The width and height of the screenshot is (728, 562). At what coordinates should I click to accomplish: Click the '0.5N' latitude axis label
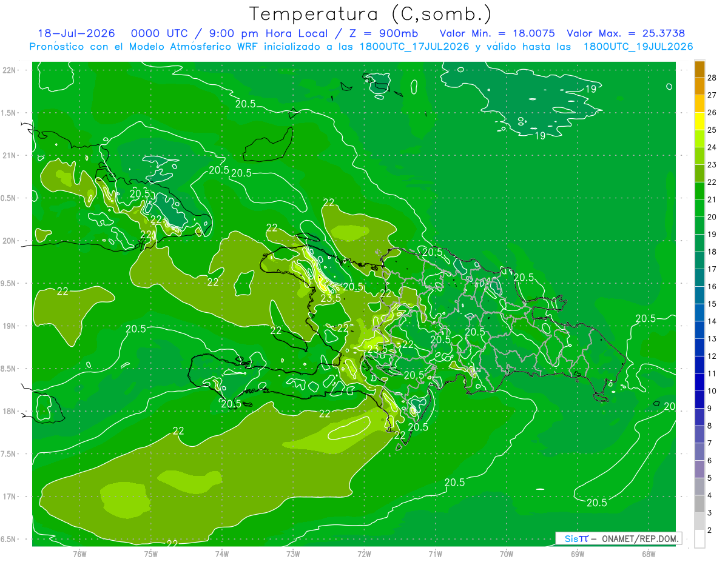8,198
